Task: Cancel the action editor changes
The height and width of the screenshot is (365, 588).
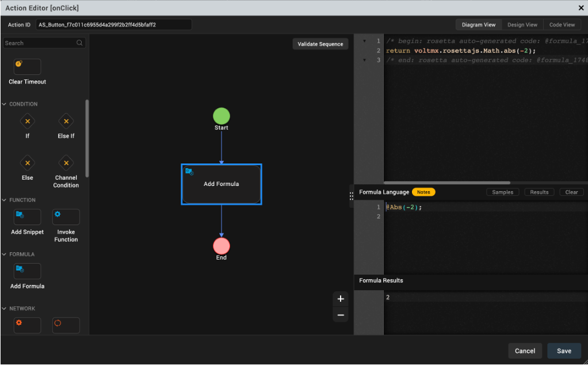Action: [x=525, y=351]
